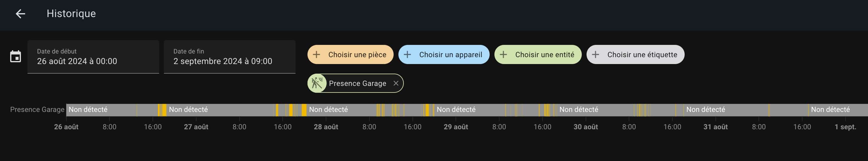Click the wide yellow detection bar before 28 août
Screen dimensions: 868x161
tap(304, 110)
